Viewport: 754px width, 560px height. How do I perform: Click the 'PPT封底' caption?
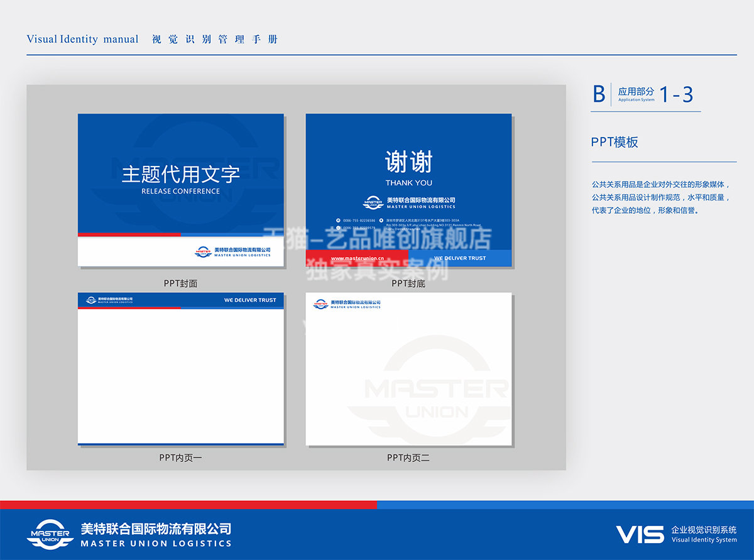click(408, 283)
